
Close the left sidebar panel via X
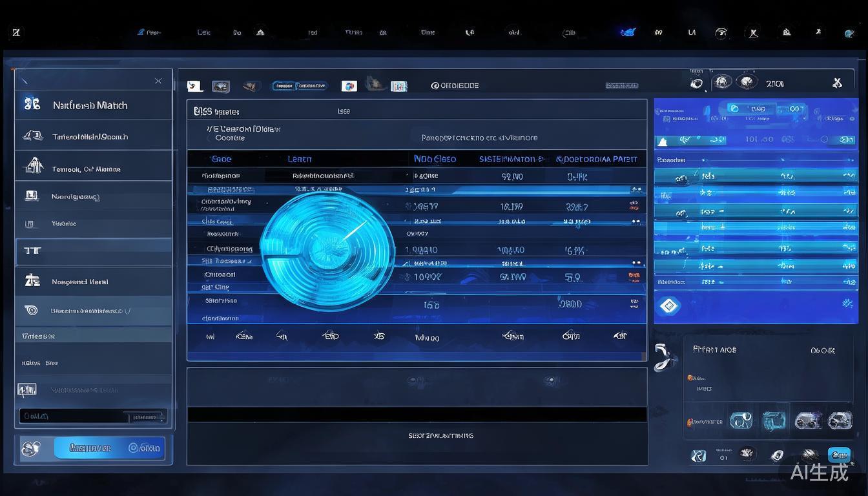(158, 81)
